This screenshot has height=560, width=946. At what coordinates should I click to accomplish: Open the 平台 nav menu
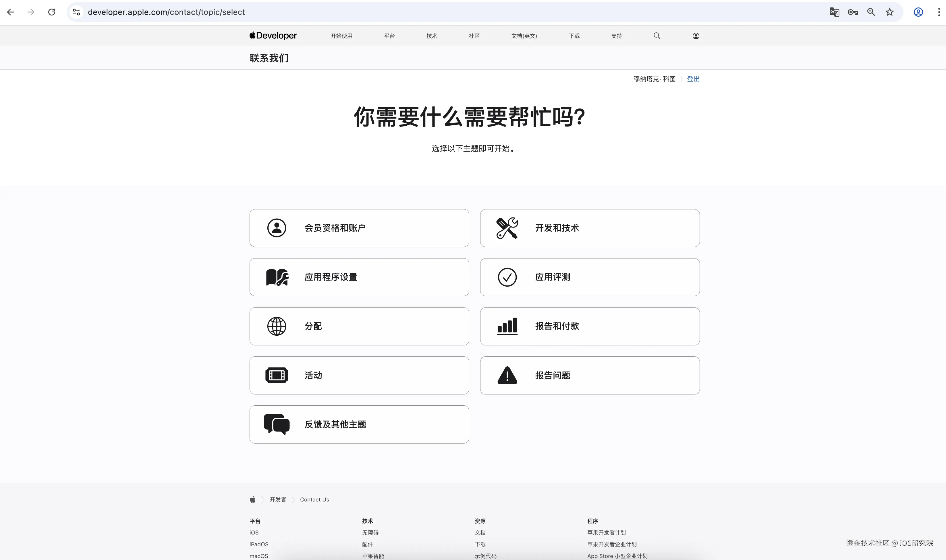(x=389, y=36)
